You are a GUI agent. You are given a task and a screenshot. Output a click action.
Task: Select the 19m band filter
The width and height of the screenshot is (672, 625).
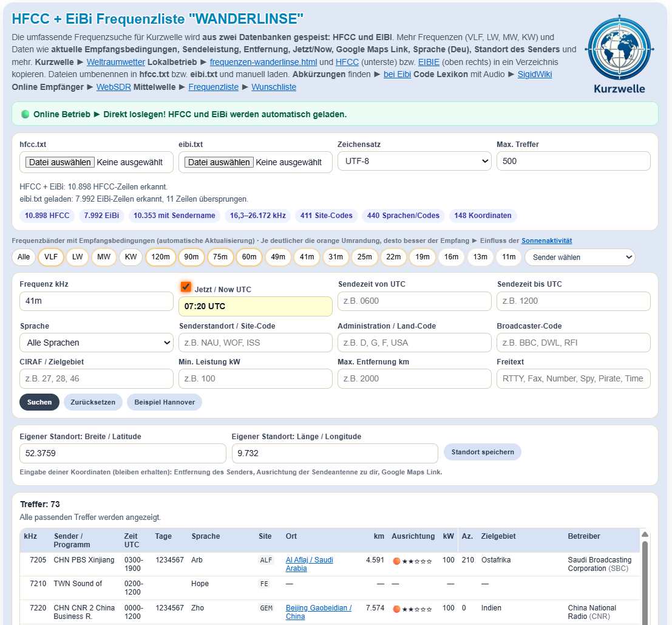423,257
